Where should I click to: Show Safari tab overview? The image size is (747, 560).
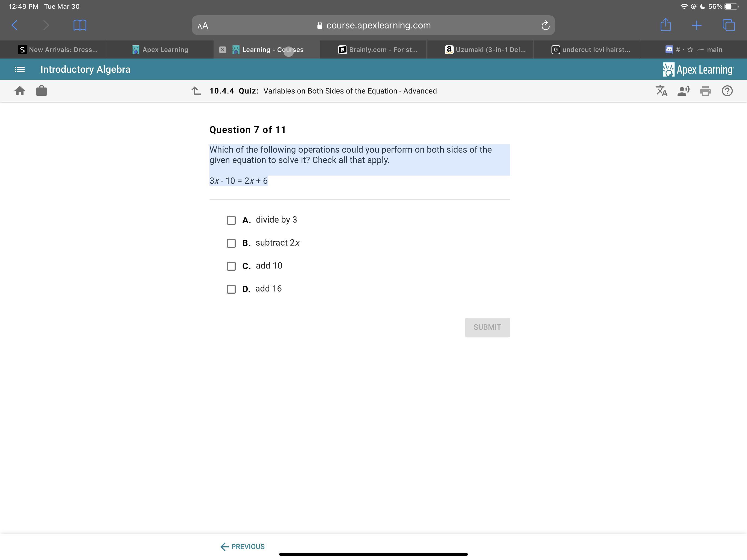[728, 25]
